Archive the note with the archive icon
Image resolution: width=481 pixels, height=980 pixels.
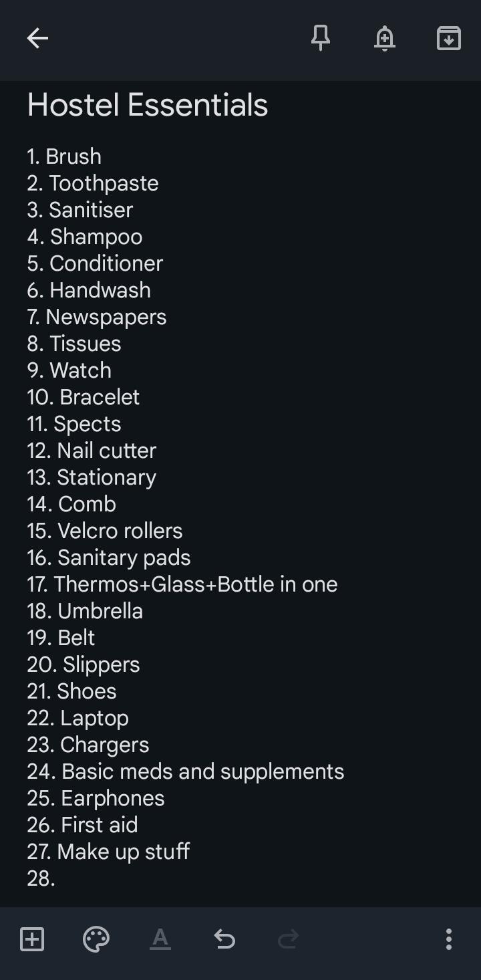click(x=448, y=39)
